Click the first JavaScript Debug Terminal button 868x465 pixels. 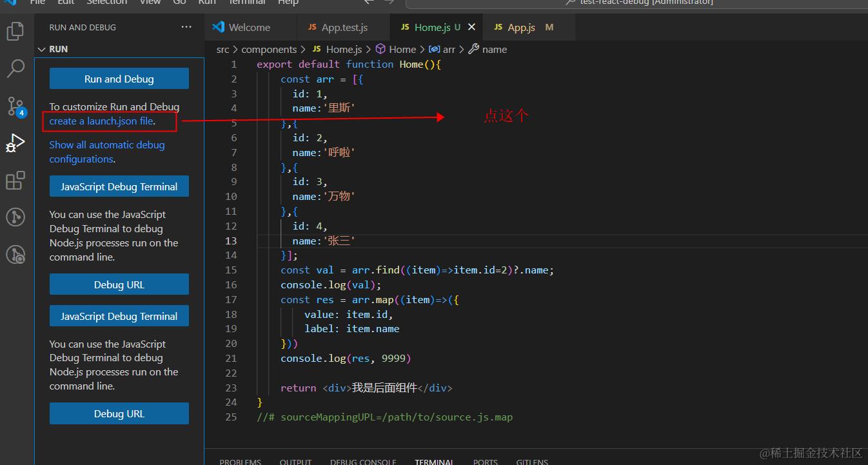(x=119, y=186)
